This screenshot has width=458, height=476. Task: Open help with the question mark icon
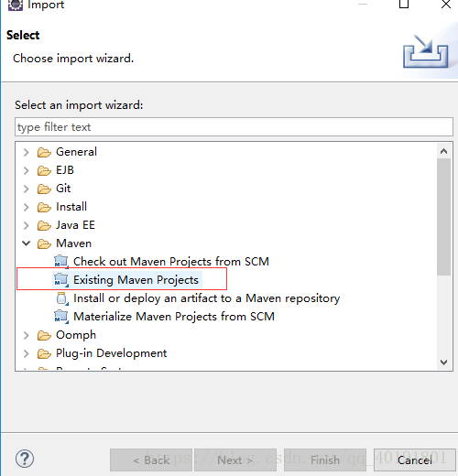pos(25,459)
